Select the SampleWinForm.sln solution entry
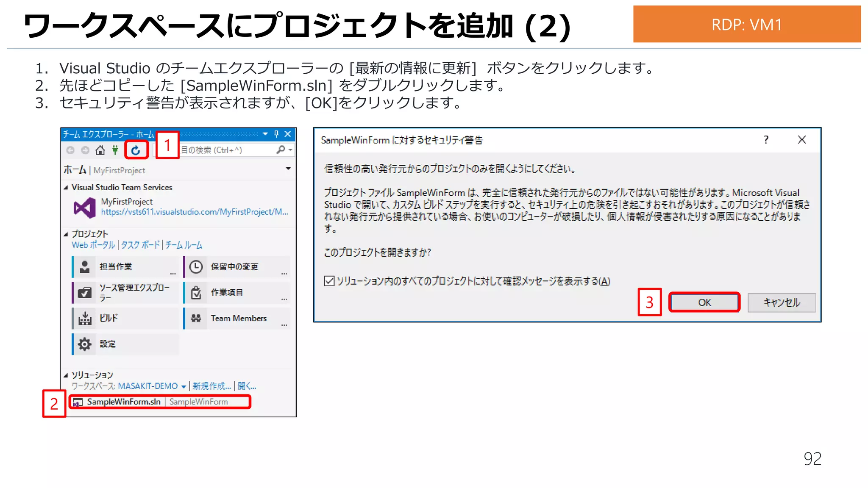Viewport: 868px width, 488px height. [x=160, y=402]
